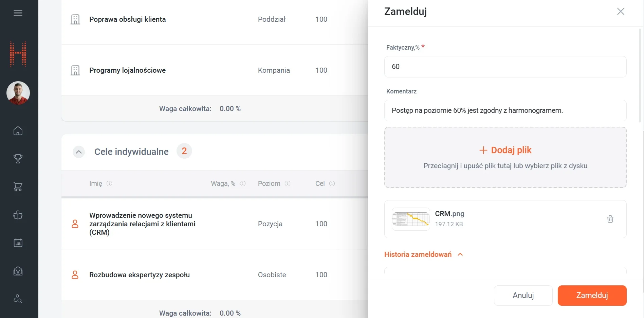
Task: Click Dodaj plik to upload a file
Action: coord(505,150)
